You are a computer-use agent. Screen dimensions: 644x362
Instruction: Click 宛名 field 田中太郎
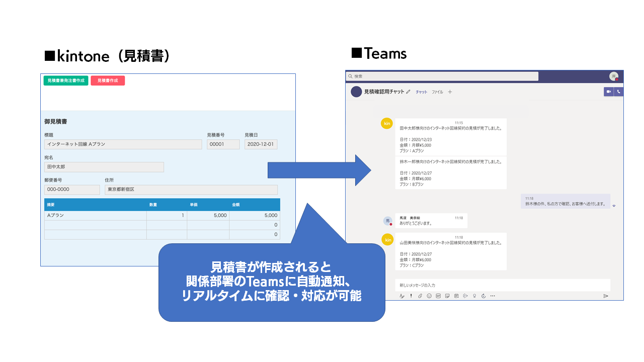(104, 167)
